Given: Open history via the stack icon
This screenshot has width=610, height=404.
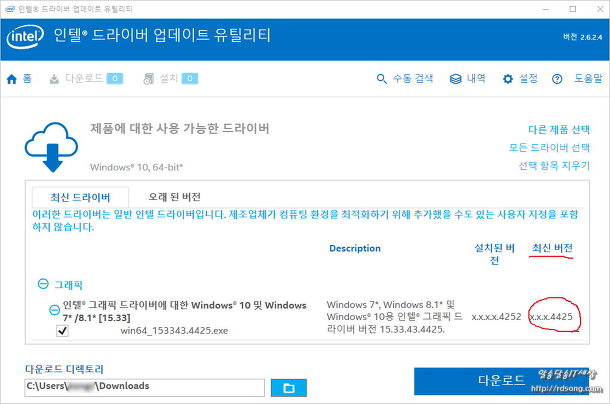Looking at the screenshot, I should click(x=455, y=78).
